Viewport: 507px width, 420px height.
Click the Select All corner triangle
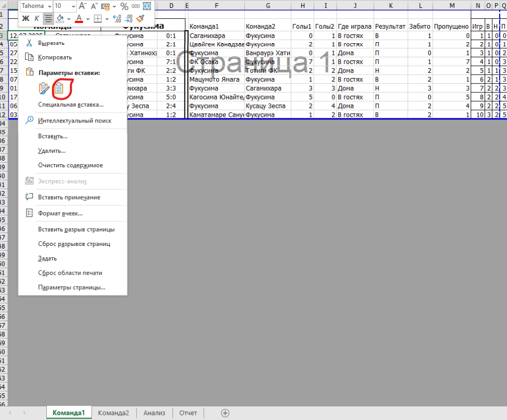[4, 6]
